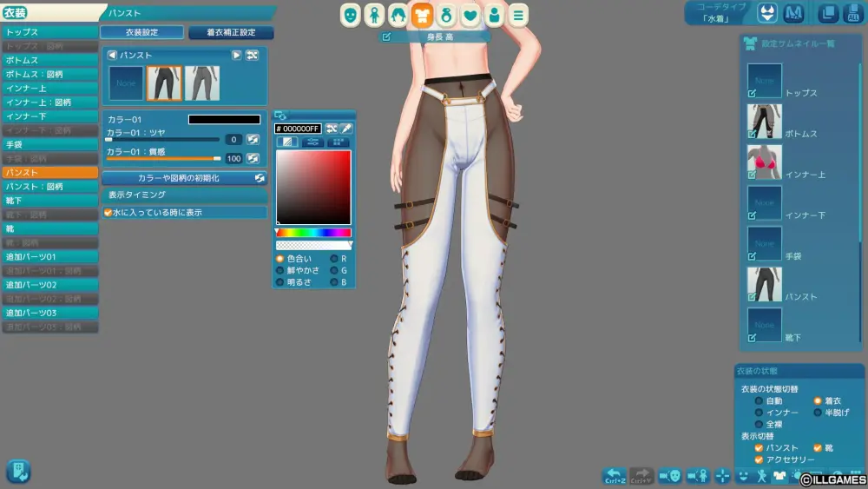This screenshot has width=868, height=489.
Task: Select インナー上 category
Action: click(x=49, y=88)
